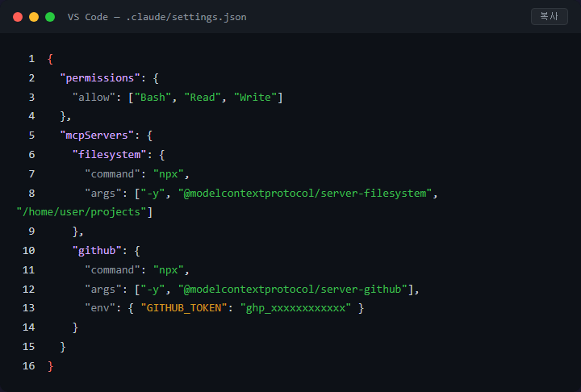Click the "filesystem" key on line 6
This screenshot has width=581, height=392.
[x=109, y=155]
